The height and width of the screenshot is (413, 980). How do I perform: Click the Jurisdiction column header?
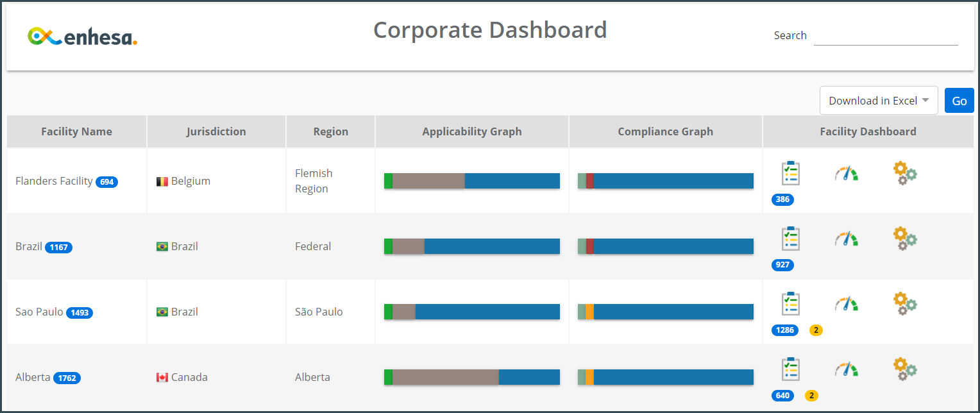pyautogui.click(x=216, y=131)
